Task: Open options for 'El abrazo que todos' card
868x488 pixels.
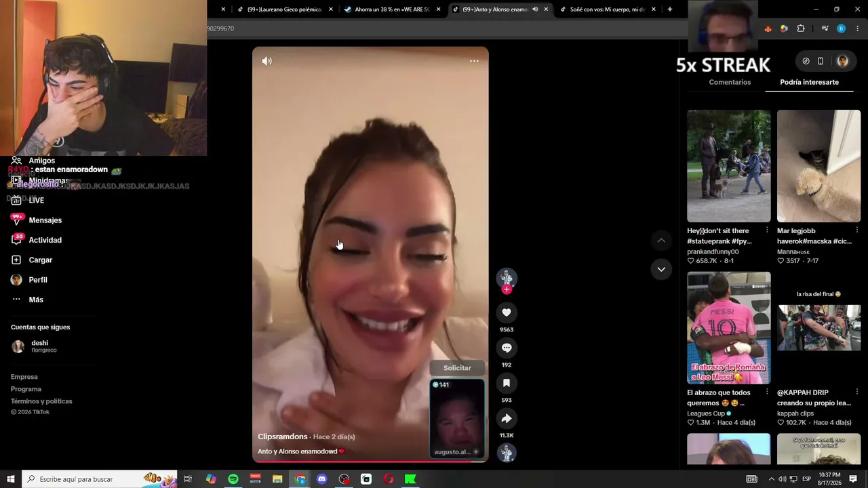Action: point(767,392)
